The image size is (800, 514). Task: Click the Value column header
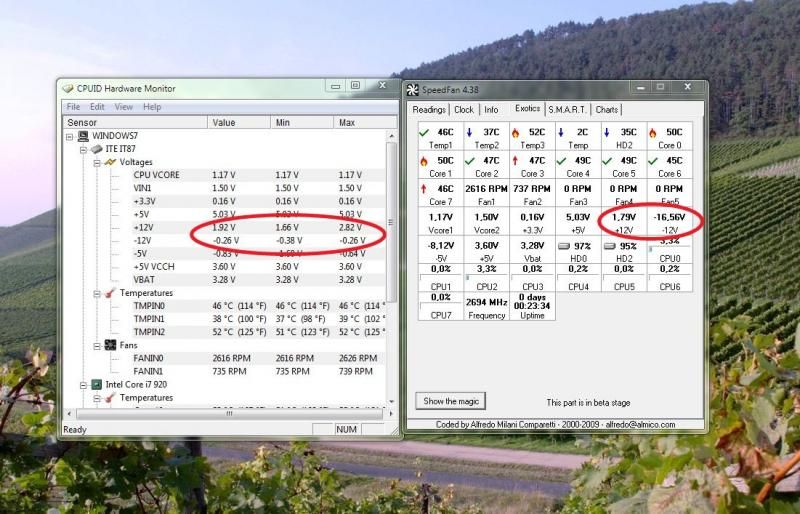click(x=239, y=123)
